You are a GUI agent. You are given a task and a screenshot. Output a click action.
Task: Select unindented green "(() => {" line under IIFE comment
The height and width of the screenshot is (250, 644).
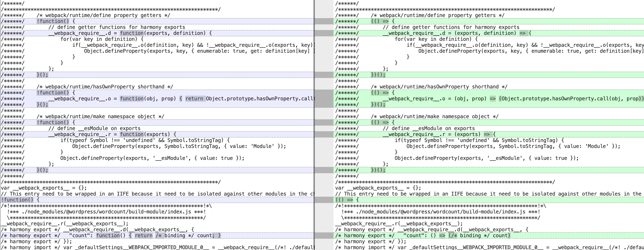[489, 200]
